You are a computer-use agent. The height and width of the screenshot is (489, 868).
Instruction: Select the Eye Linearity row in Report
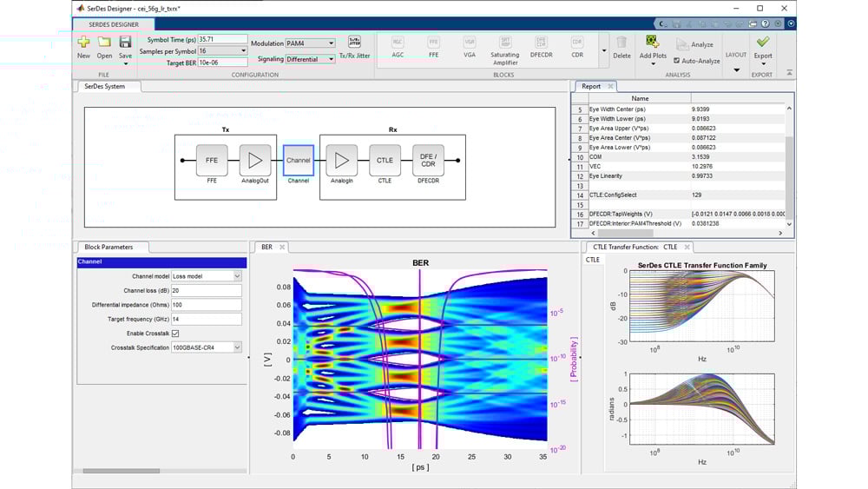[678, 176]
